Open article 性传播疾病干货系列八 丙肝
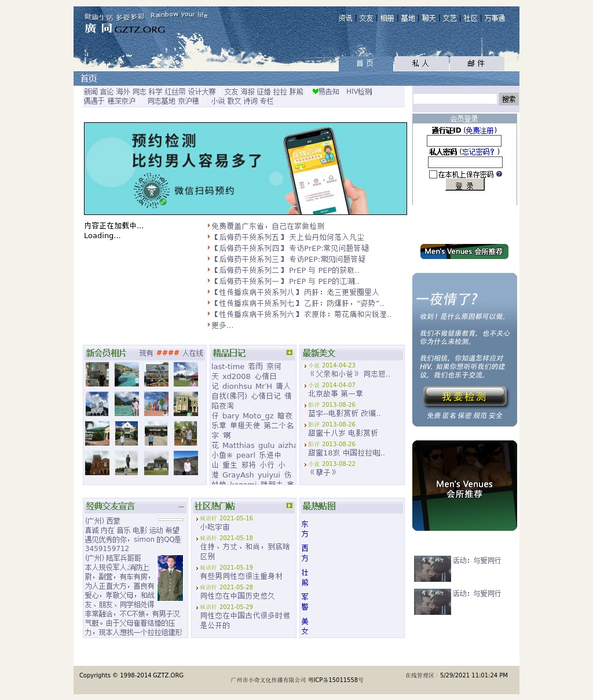This screenshot has height=700, width=593. click(x=295, y=292)
